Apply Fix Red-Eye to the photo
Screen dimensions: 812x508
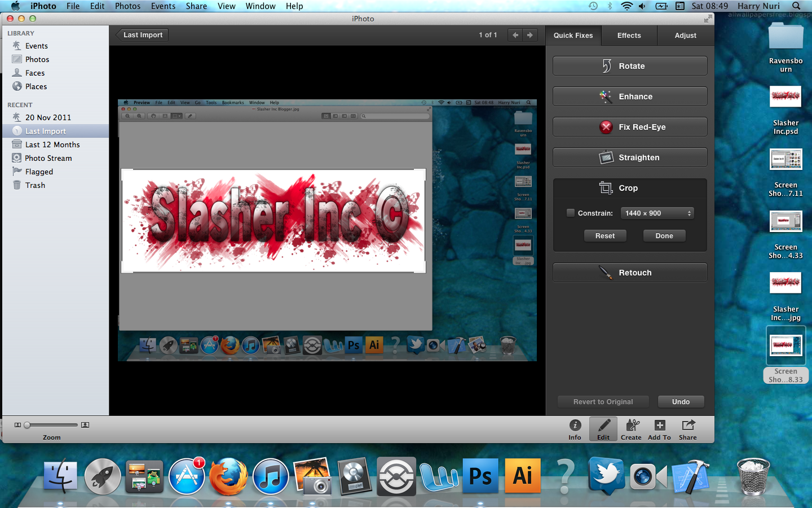point(629,126)
